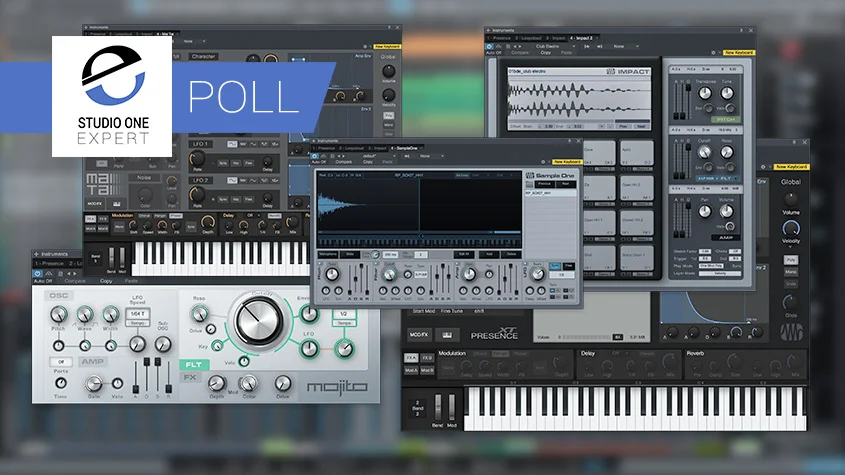Click MOD/FX button in Presence XT
Screen dimensions: 845x475
(x=419, y=335)
